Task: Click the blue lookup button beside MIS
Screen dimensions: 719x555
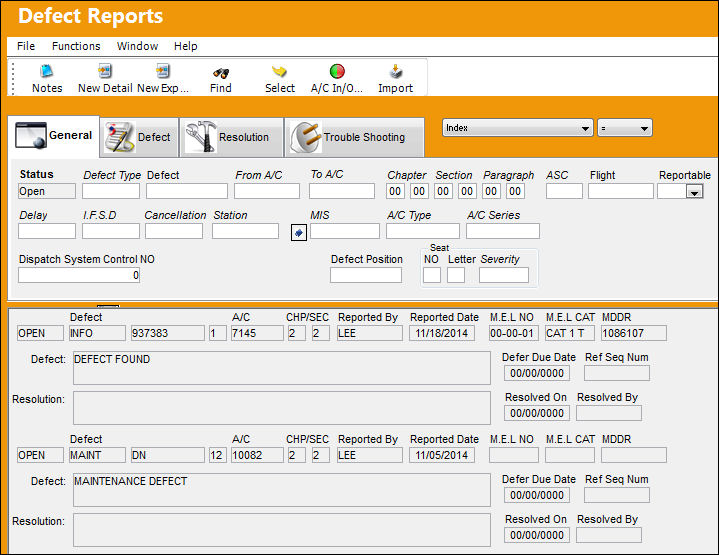Action: [x=299, y=233]
